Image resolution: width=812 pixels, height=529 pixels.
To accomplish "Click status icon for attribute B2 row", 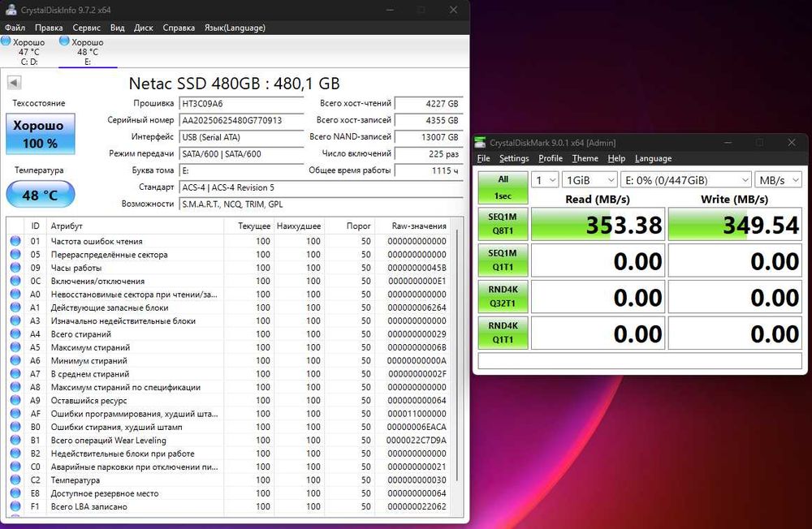I will point(15,454).
